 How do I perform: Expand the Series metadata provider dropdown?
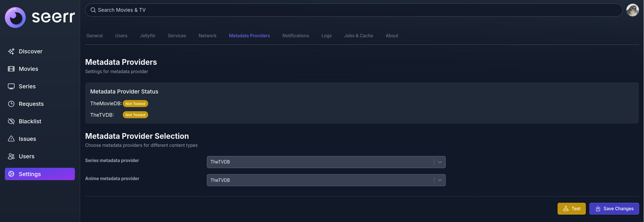click(x=326, y=162)
